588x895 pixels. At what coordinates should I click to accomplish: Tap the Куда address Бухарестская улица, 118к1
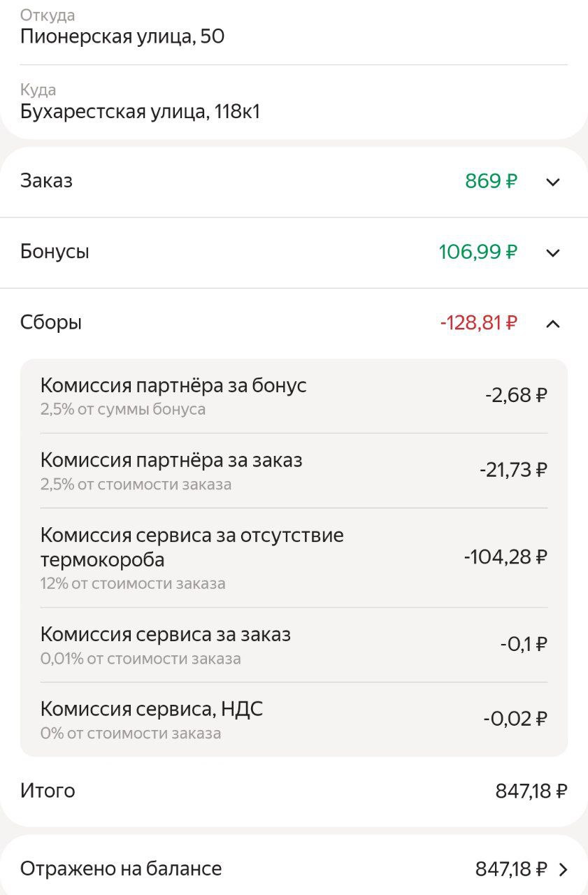[x=140, y=111]
